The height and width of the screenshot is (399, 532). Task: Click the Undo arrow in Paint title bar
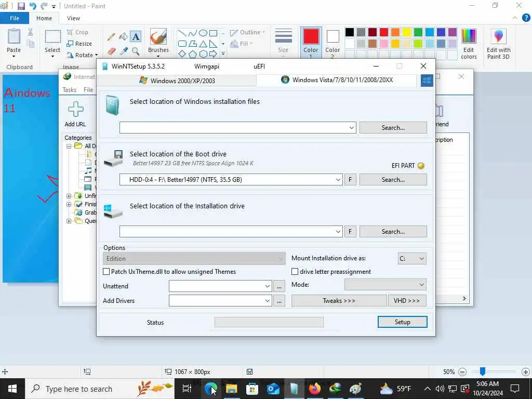coord(33,6)
